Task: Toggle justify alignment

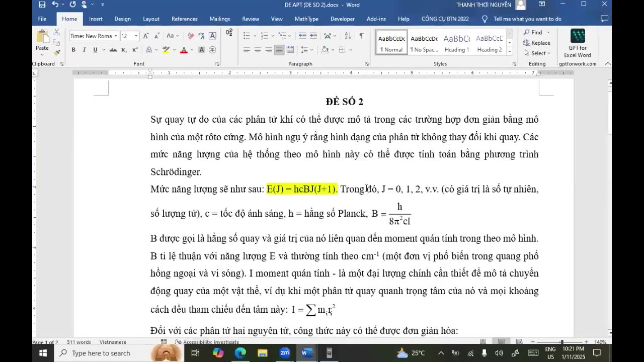Action: 279,50
